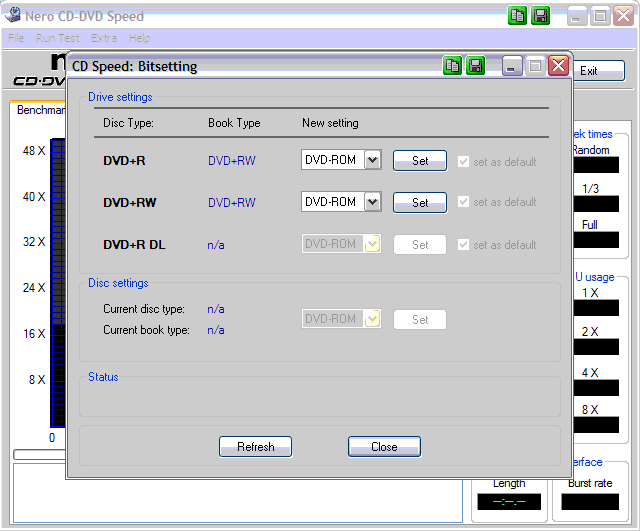Select the Benchmark tab in main window

click(40, 110)
